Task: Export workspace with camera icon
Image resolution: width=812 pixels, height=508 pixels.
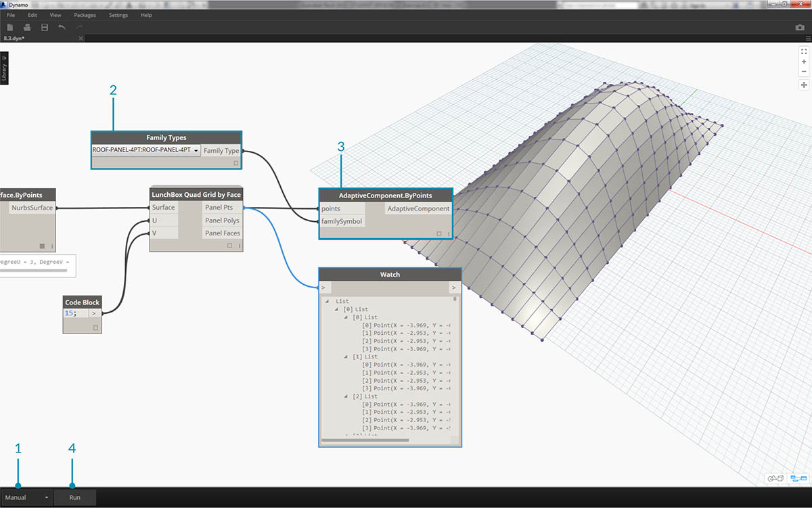Action: 799,28
